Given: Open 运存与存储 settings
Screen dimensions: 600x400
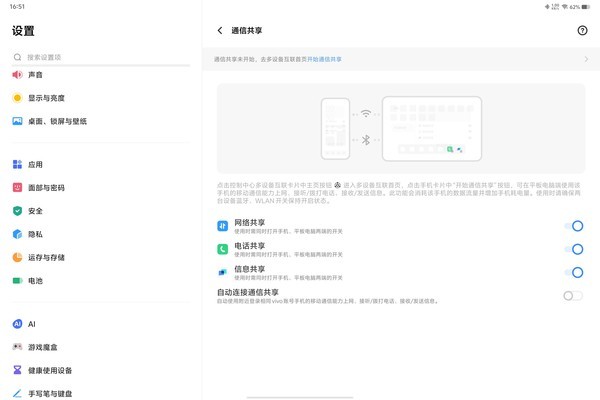Looking at the screenshot, I should click(x=101, y=257).
